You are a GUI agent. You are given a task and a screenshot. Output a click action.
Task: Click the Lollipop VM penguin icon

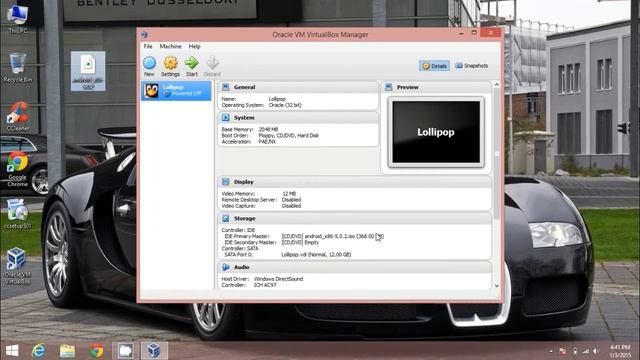coord(151,91)
